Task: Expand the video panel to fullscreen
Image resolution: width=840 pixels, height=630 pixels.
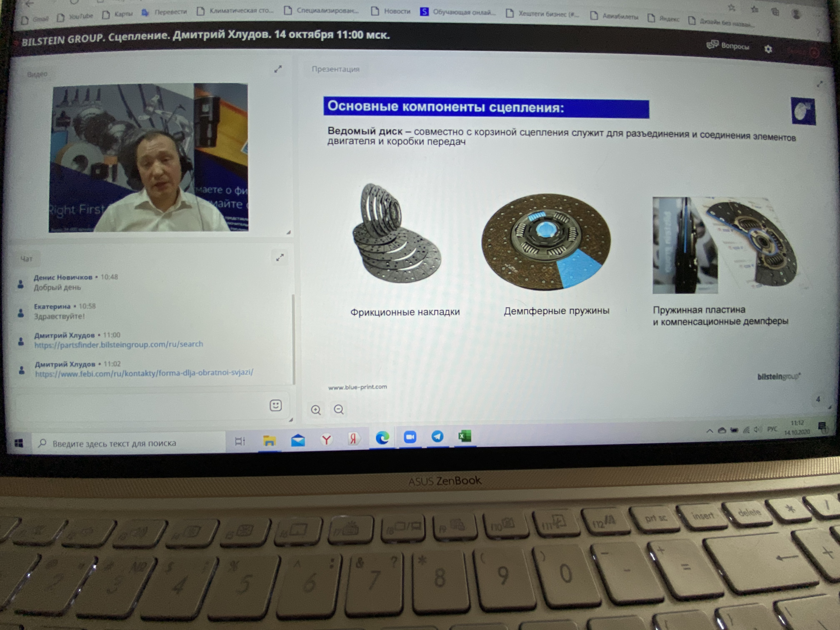Action: [278, 69]
